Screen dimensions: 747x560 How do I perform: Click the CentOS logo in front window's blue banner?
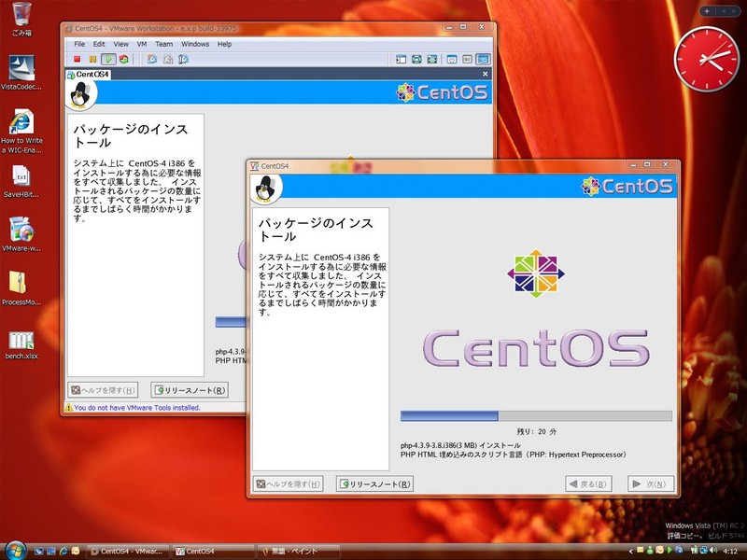627,186
